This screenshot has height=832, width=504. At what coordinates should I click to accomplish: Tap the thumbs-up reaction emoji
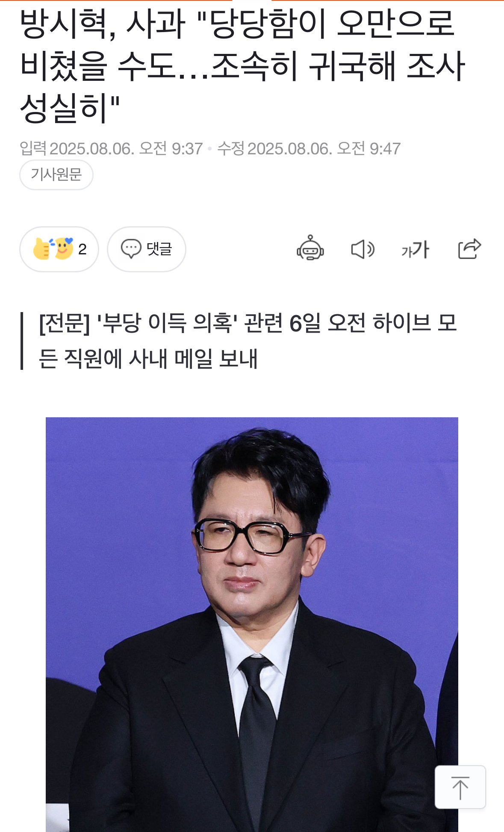pos(42,249)
